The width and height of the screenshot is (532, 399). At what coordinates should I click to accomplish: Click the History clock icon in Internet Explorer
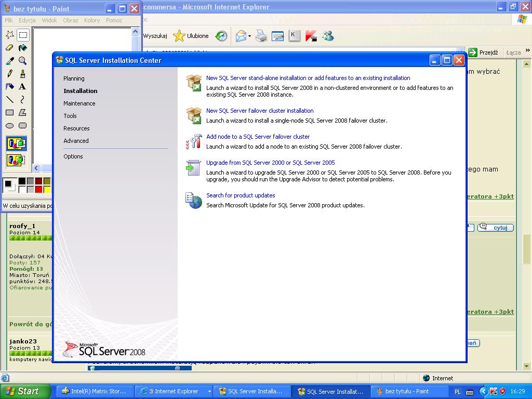point(221,36)
